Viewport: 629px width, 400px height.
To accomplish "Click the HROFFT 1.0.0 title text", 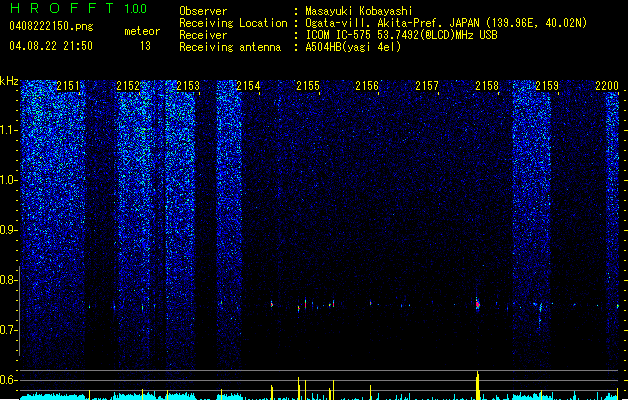I will [79, 8].
